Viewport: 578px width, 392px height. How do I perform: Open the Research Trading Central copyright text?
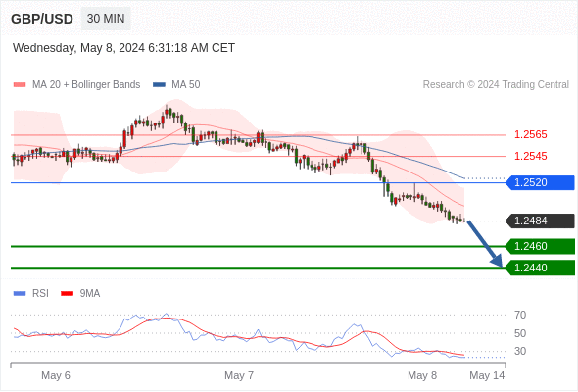point(496,85)
